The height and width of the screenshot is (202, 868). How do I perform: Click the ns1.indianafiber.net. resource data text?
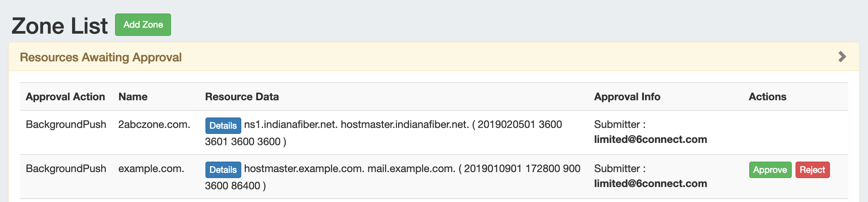click(x=291, y=125)
